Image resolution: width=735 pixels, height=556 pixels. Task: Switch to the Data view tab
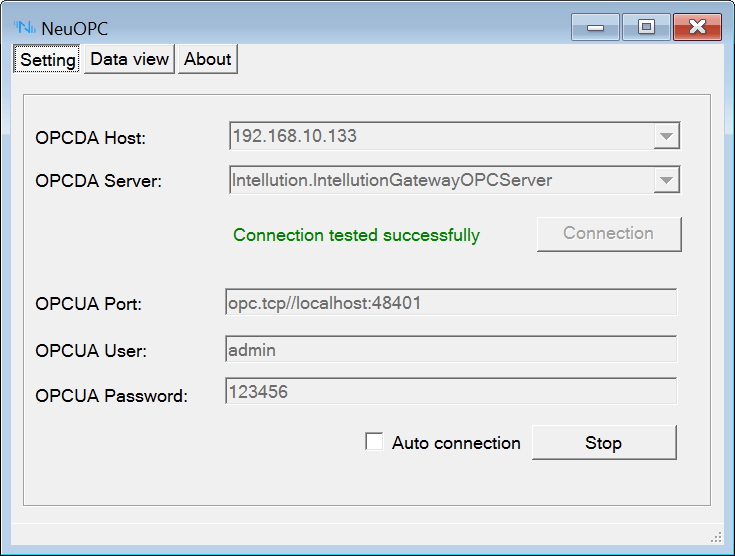click(x=129, y=59)
